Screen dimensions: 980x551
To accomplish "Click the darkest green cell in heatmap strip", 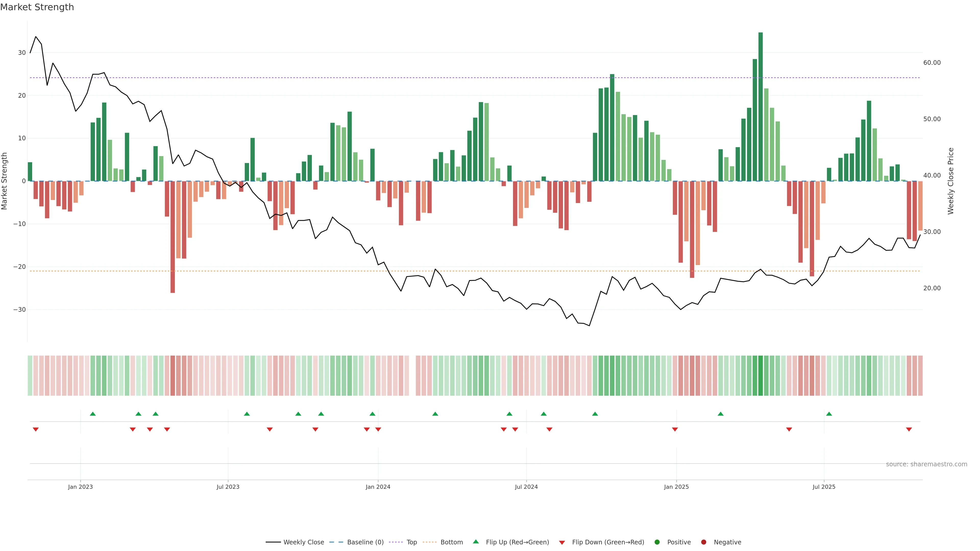I will click(x=761, y=375).
